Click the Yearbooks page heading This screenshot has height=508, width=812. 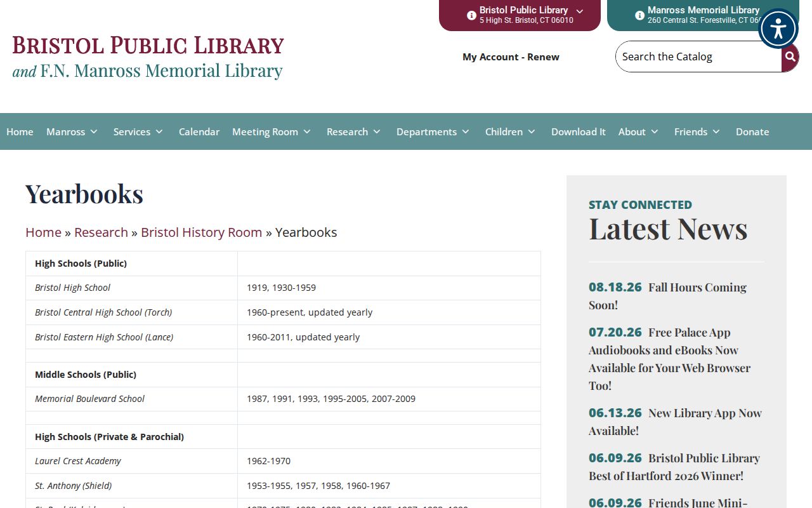click(x=84, y=194)
